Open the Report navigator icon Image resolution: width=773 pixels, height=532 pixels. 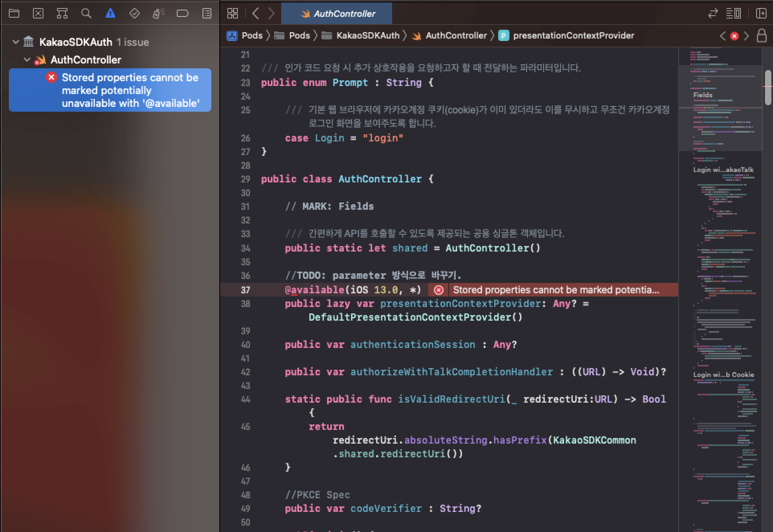(207, 14)
